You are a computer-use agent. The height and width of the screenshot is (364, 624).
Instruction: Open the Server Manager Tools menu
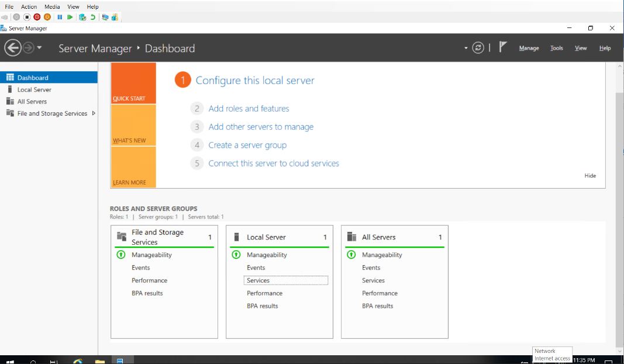[556, 48]
